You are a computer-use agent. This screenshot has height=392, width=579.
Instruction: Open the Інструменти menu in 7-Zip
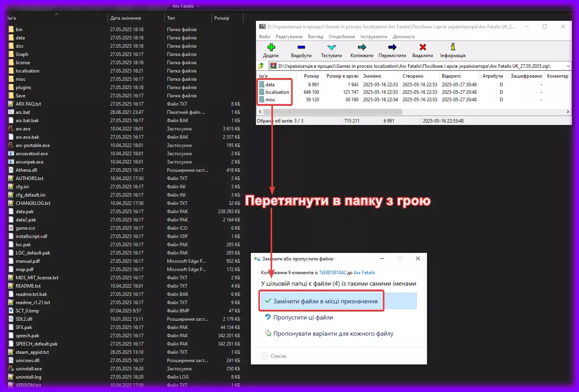(x=374, y=37)
